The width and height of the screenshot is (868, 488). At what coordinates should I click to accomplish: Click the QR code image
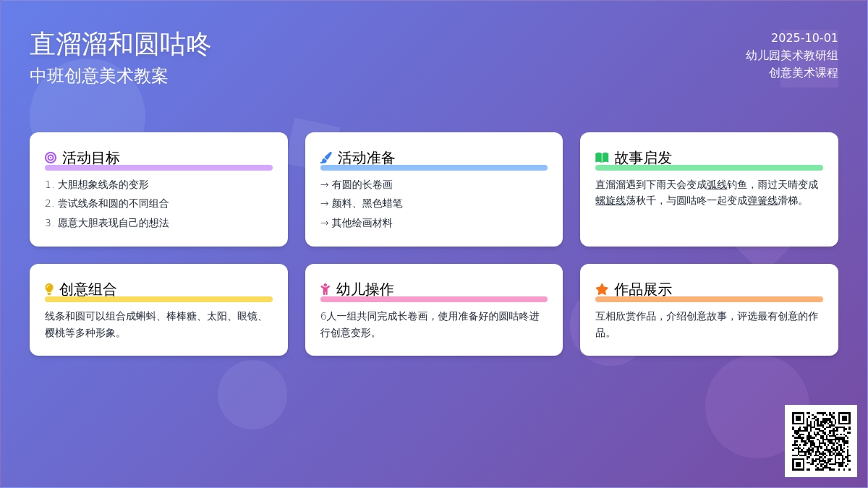(x=821, y=441)
